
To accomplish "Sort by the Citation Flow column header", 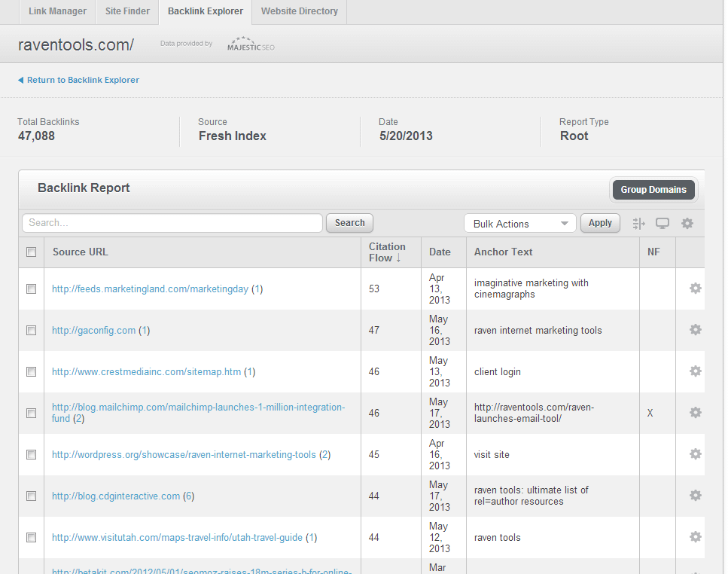I will click(387, 252).
